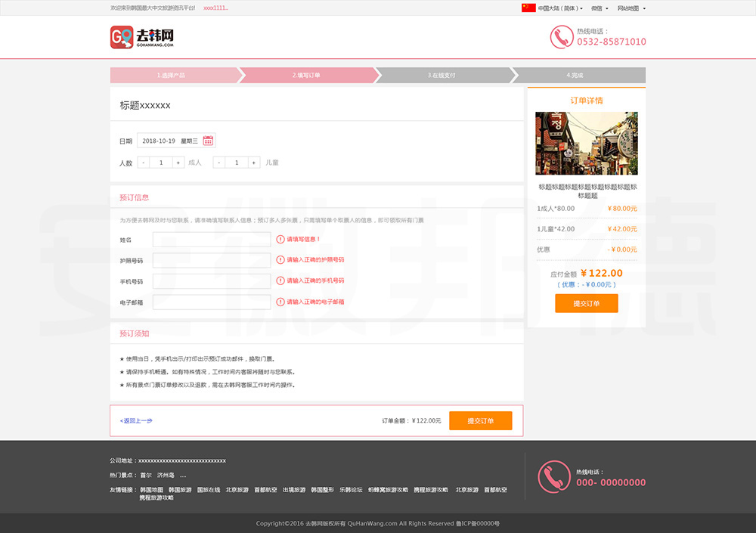Increase adult count with plus button
The image size is (756, 533).
click(x=178, y=163)
